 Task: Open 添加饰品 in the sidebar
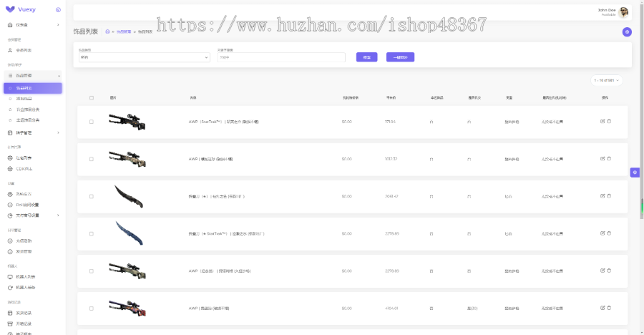coord(33,99)
